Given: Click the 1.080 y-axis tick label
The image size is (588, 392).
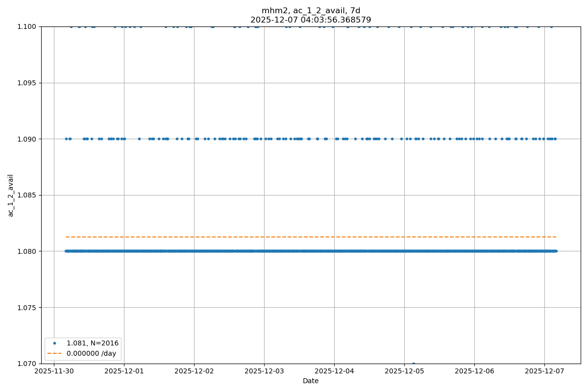Looking at the screenshot, I should 27,251.
